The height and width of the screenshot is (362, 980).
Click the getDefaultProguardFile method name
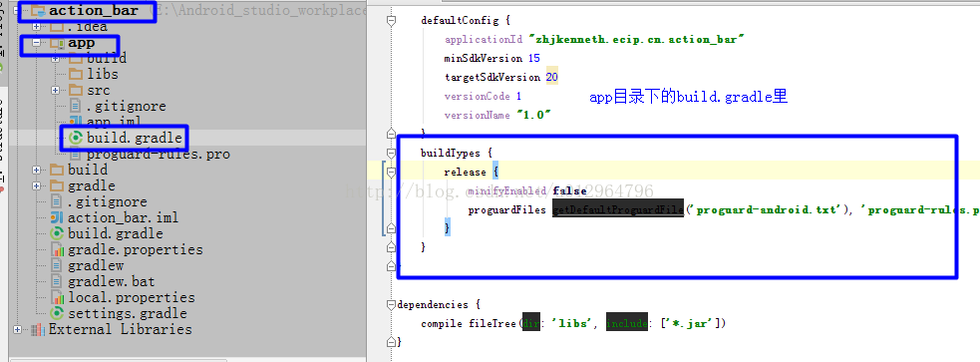pyautogui.click(x=617, y=210)
